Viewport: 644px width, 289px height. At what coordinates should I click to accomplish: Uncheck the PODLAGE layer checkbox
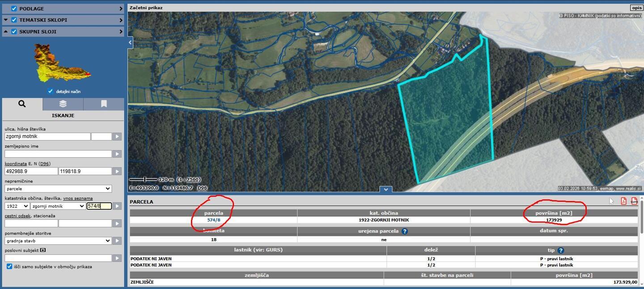point(14,8)
